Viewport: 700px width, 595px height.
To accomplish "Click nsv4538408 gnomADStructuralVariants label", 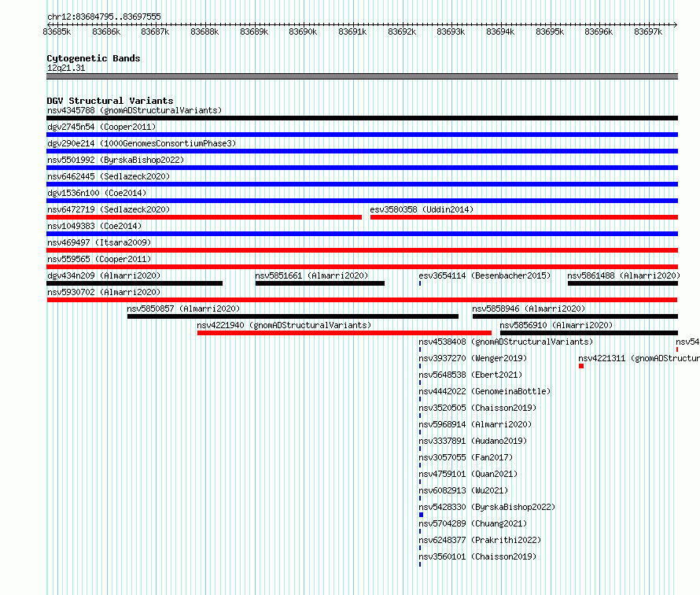I will click(506, 342).
